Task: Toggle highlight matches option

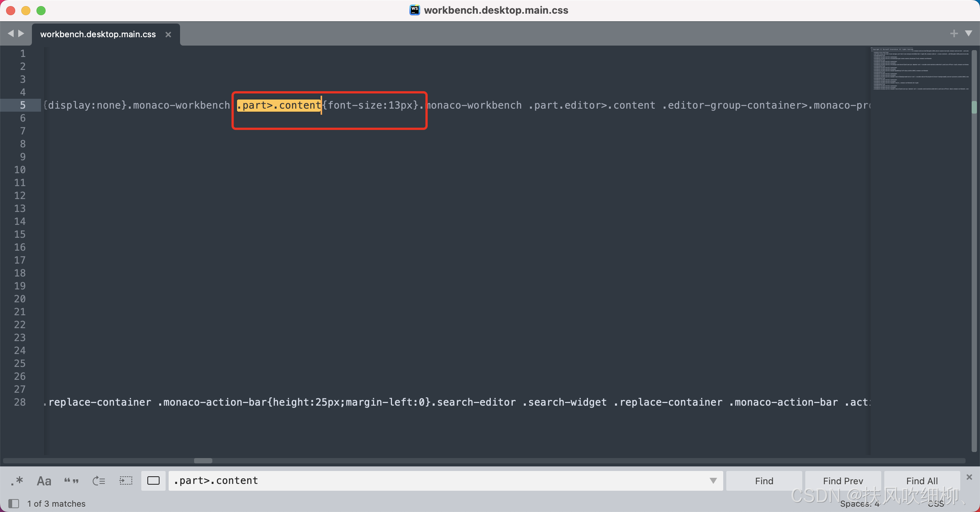Action: 153,481
